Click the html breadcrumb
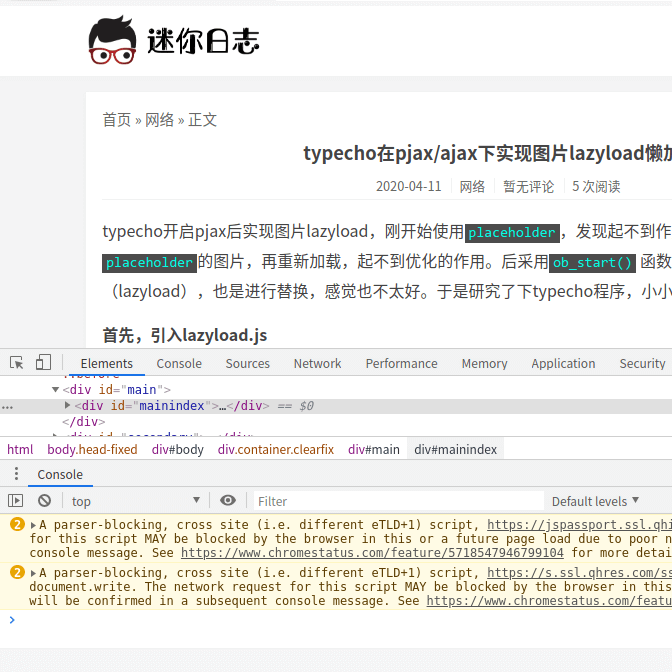672x672 pixels. pos(20,449)
